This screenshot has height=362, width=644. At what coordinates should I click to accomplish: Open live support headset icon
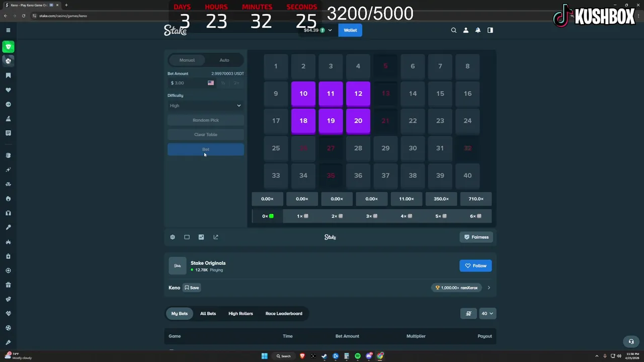[x=631, y=341]
